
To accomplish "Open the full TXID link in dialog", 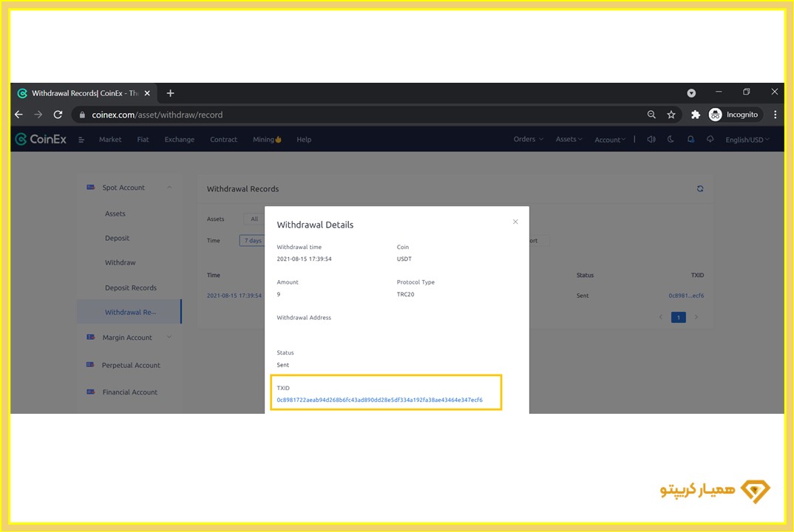I will [379, 400].
